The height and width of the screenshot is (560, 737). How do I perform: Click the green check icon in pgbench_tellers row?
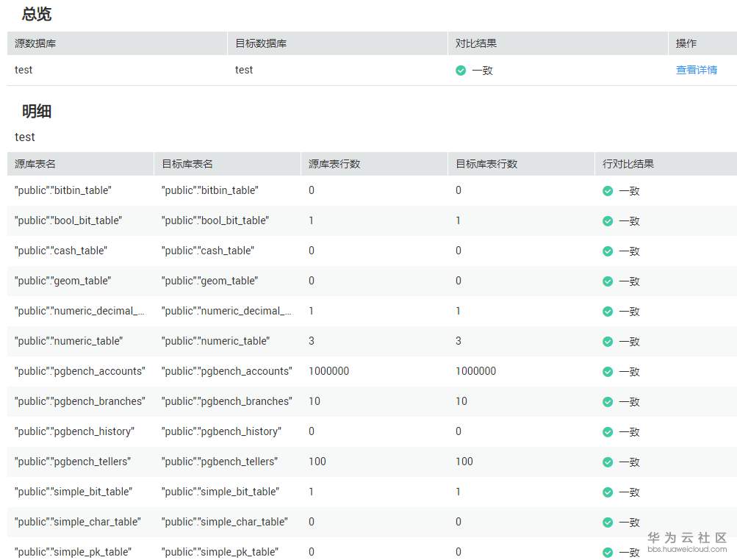coord(608,462)
